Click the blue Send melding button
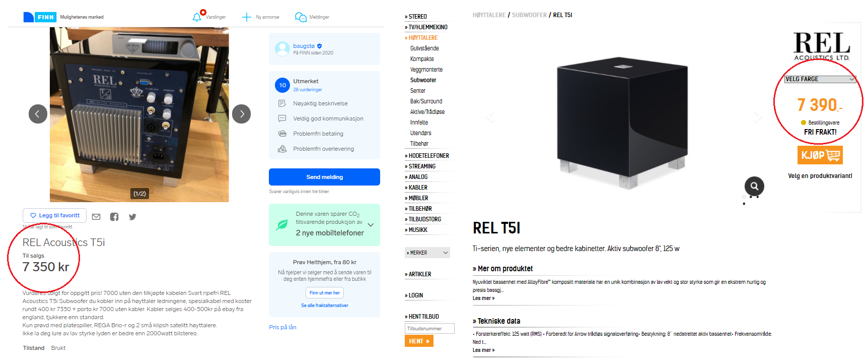 [324, 177]
